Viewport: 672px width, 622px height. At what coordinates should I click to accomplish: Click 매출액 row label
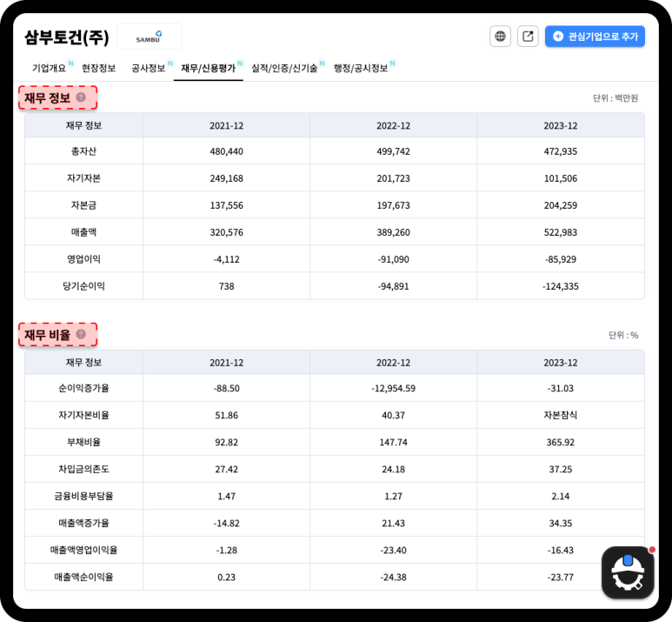pos(83,232)
